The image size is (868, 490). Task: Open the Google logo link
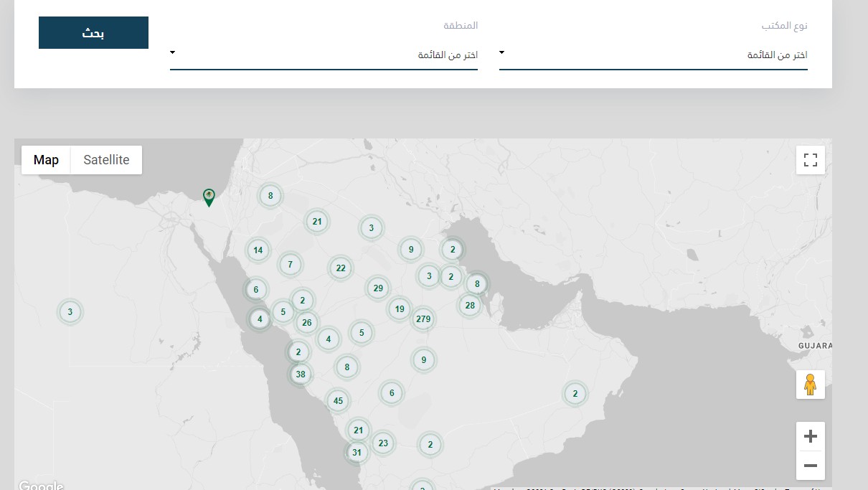(x=41, y=486)
